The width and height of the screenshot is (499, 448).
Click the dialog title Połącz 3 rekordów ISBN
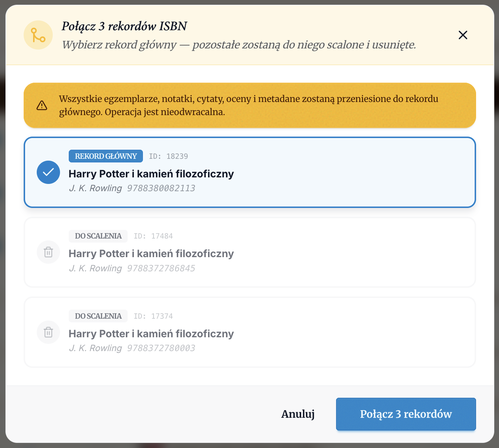[124, 26]
